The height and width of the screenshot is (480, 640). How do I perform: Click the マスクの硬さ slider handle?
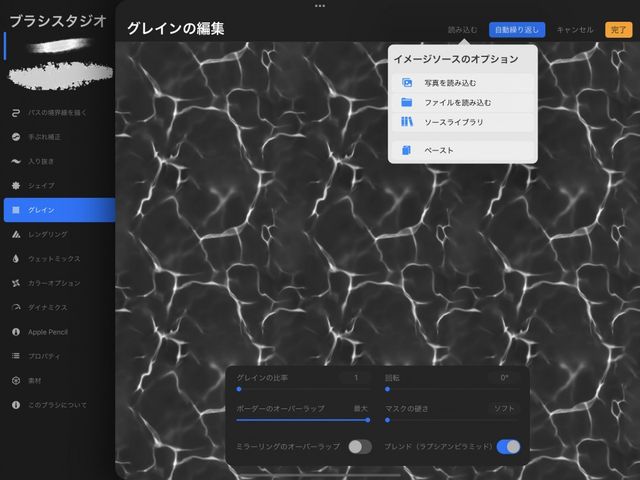[x=387, y=420]
